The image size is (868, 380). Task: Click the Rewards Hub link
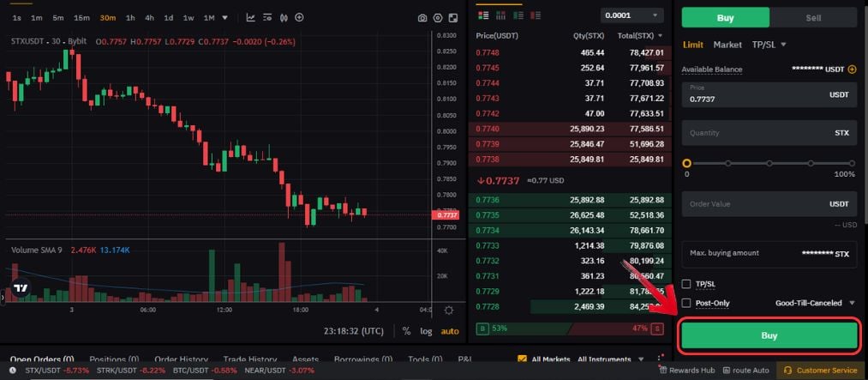coord(692,370)
